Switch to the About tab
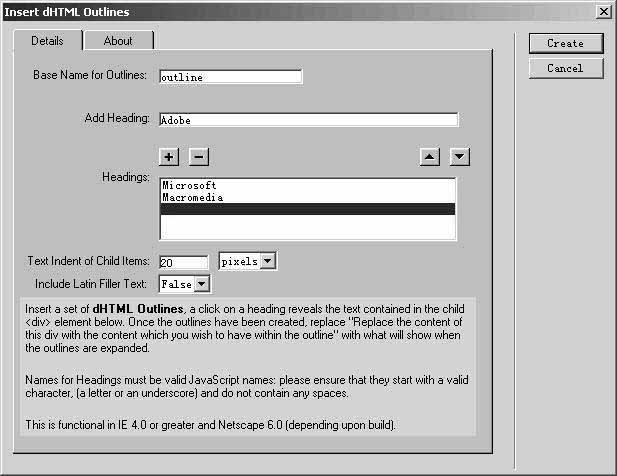The image size is (617, 476). 118,41
